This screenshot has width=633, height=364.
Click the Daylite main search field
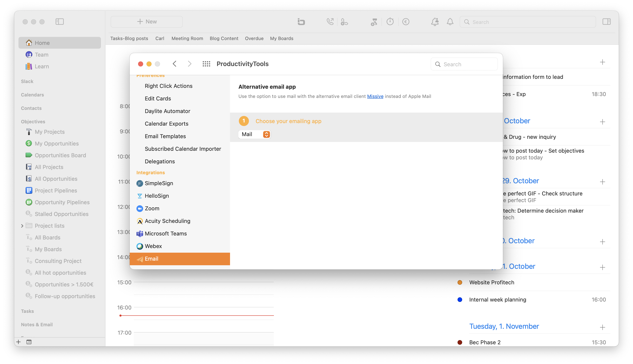click(528, 22)
